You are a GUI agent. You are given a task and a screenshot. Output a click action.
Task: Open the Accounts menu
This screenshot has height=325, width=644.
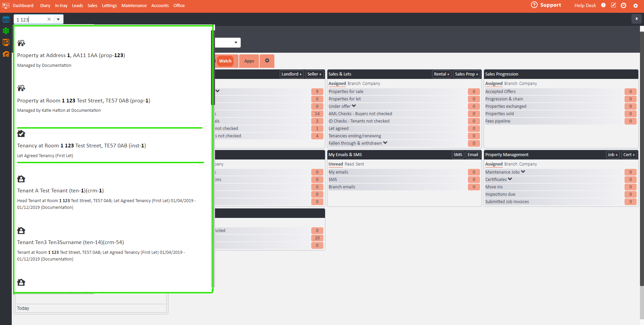click(x=160, y=6)
